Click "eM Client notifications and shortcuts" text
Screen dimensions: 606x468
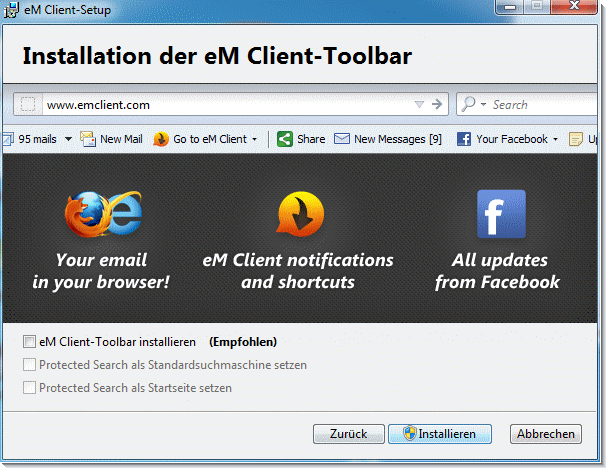298,271
